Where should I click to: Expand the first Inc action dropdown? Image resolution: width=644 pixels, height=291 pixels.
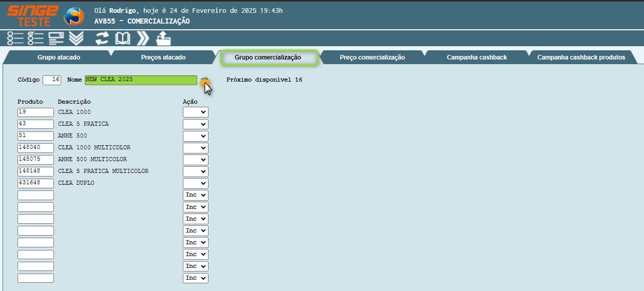click(x=196, y=195)
